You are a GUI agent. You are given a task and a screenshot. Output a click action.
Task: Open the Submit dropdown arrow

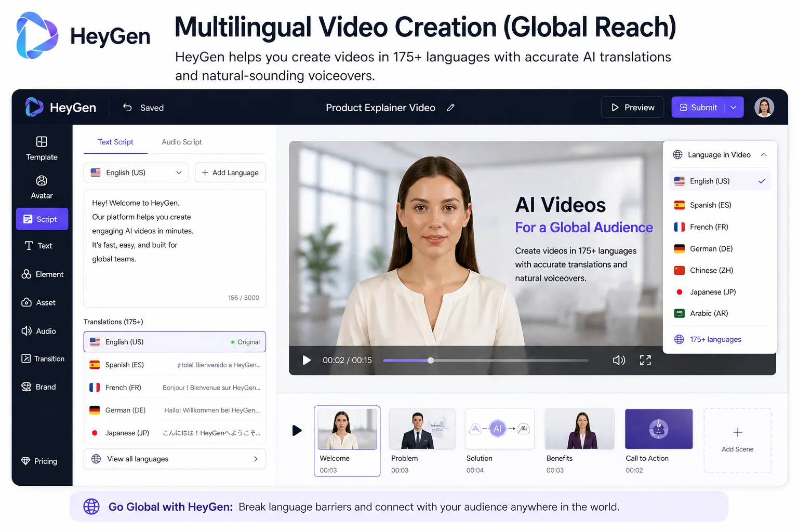click(734, 108)
